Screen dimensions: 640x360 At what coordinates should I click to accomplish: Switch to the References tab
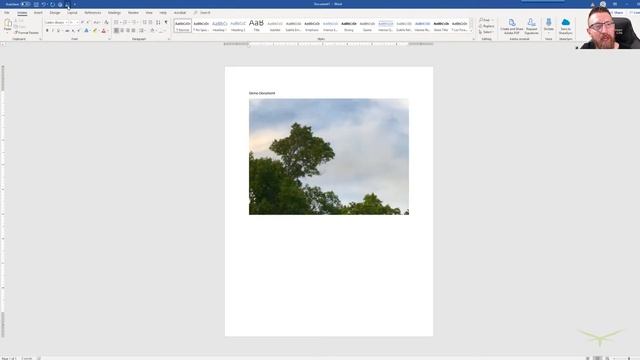coord(93,13)
